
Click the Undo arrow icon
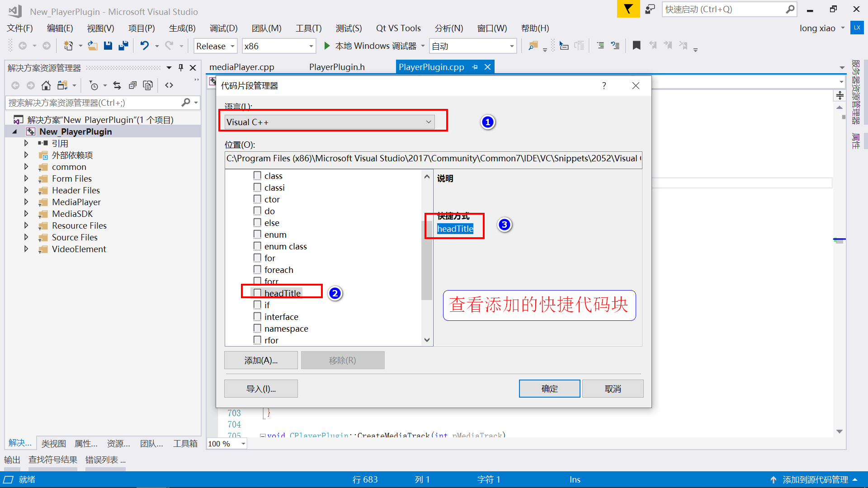(144, 46)
